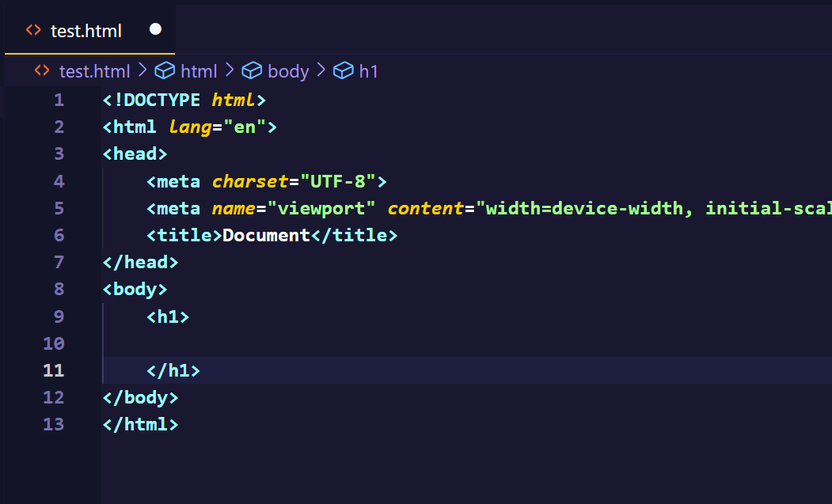Click line number 11 in the gutter

(x=53, y=370)
